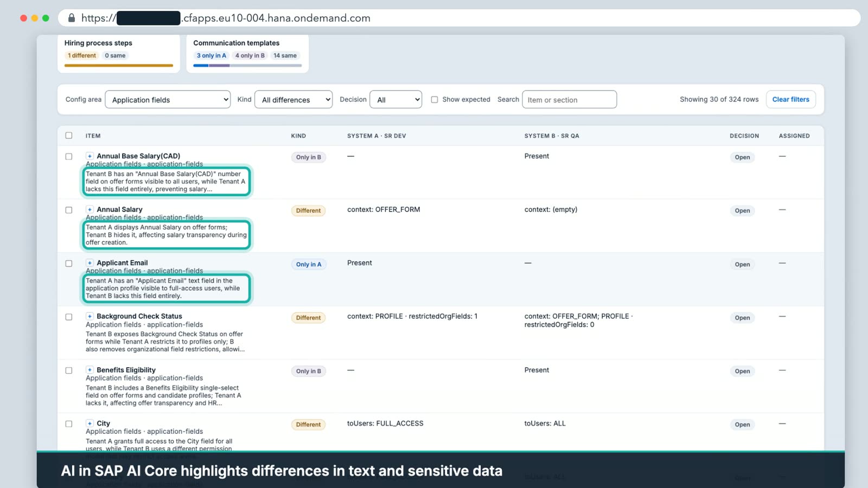Click the ITEM column header

point(93,136)
